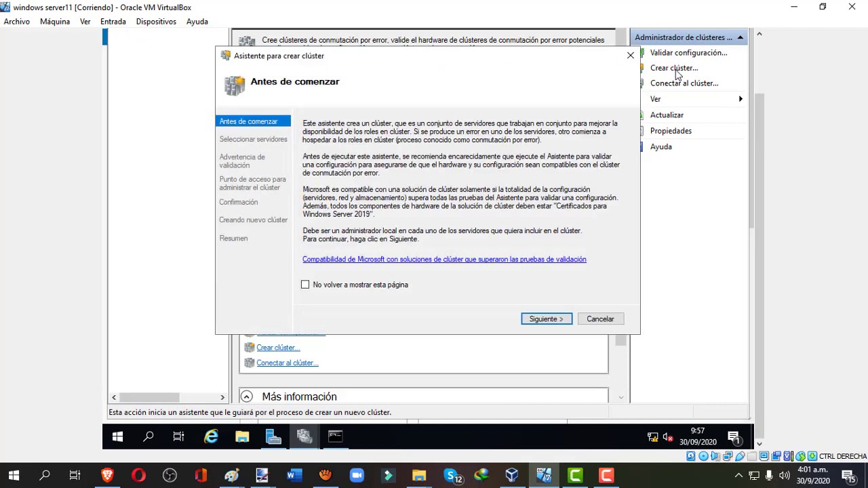Open Task View in the guest taskbar
The image size is (868, 488).
coord(179,437)
